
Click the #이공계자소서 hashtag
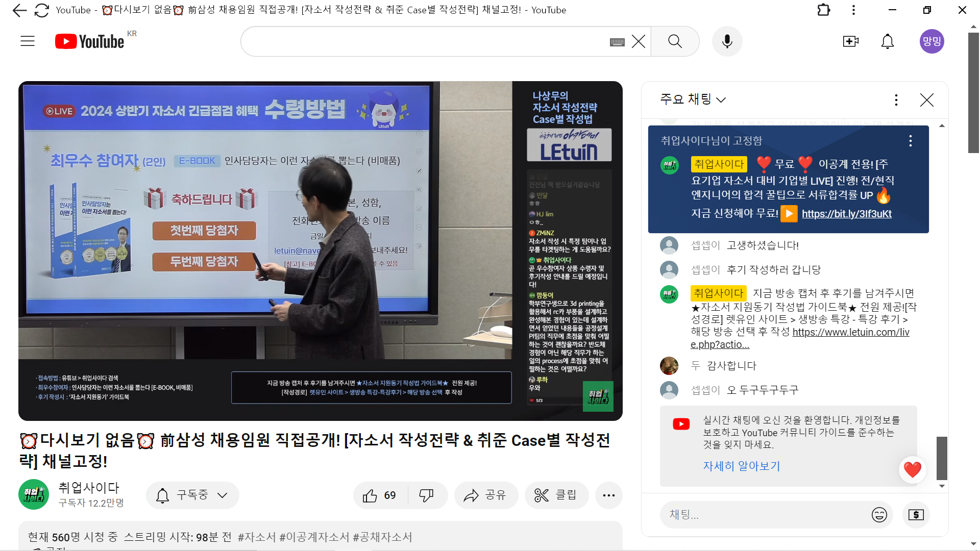(314, 537)
